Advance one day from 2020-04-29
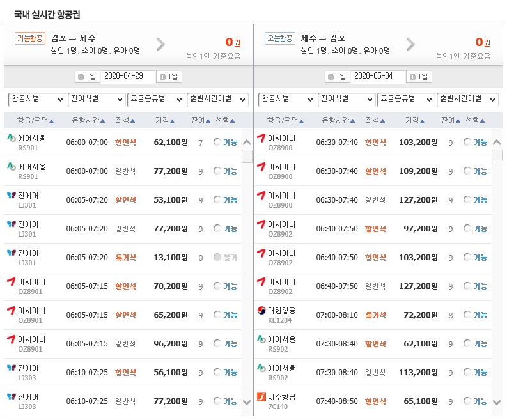 coord(169,77)
